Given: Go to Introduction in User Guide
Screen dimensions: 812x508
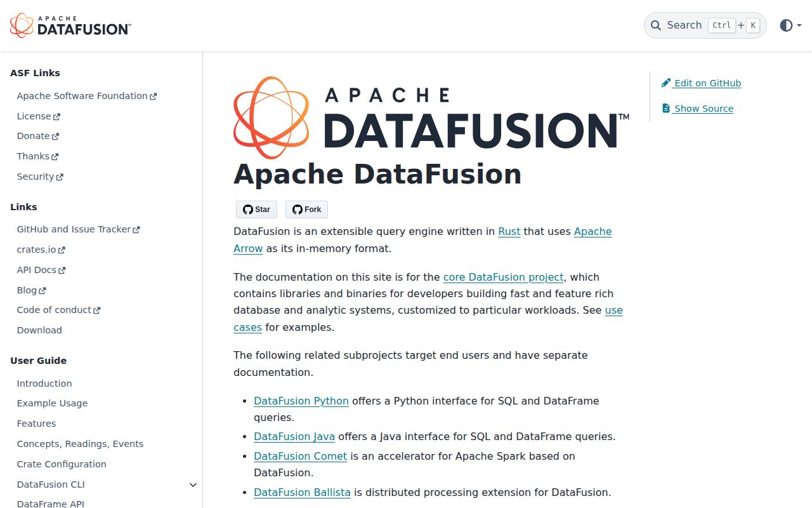Looking at the screenshot, I should (44, 384).
